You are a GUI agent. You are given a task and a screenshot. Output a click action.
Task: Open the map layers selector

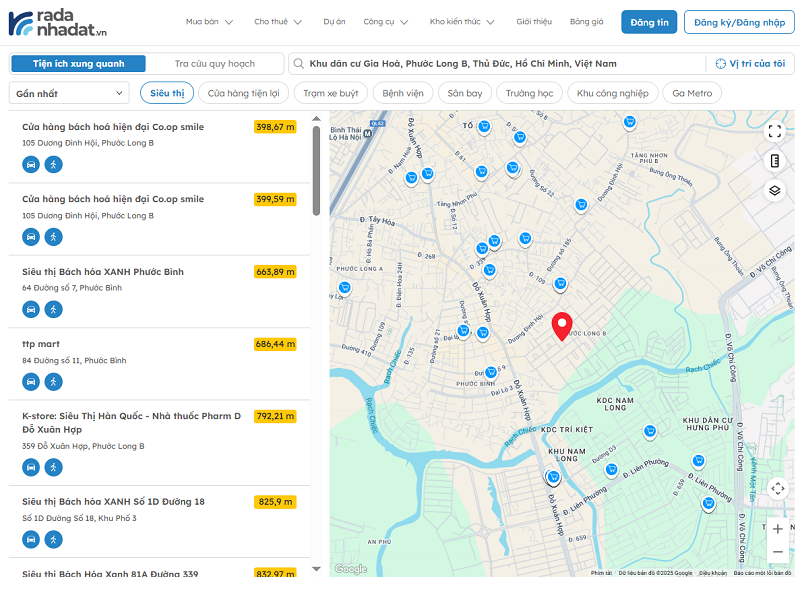pos(774,191)
